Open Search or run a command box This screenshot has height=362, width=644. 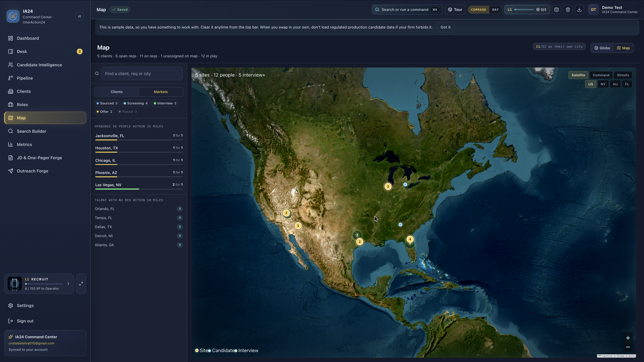(x=407, y=10)
